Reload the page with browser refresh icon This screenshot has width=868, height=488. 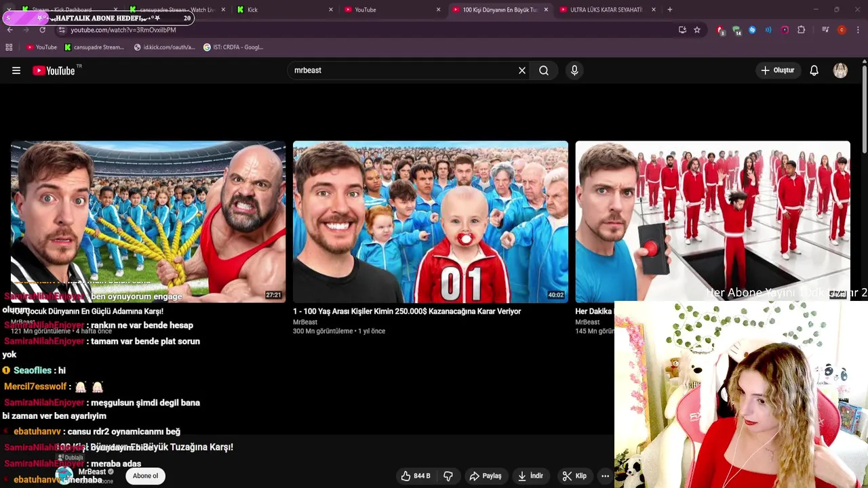point(43,30)
